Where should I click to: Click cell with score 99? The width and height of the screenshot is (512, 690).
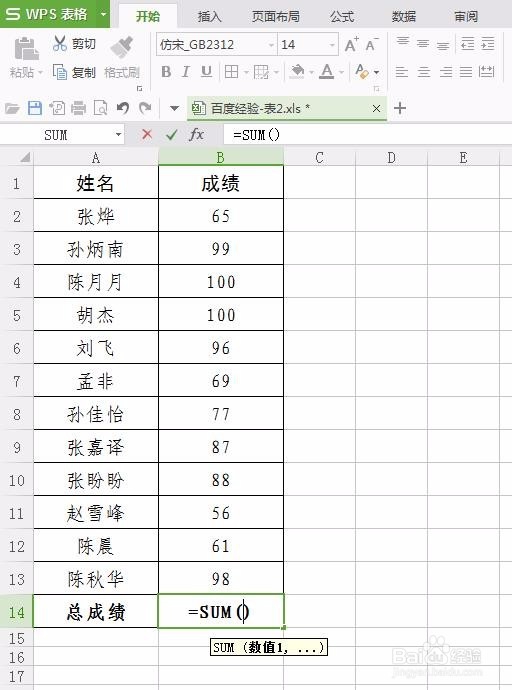221,248
